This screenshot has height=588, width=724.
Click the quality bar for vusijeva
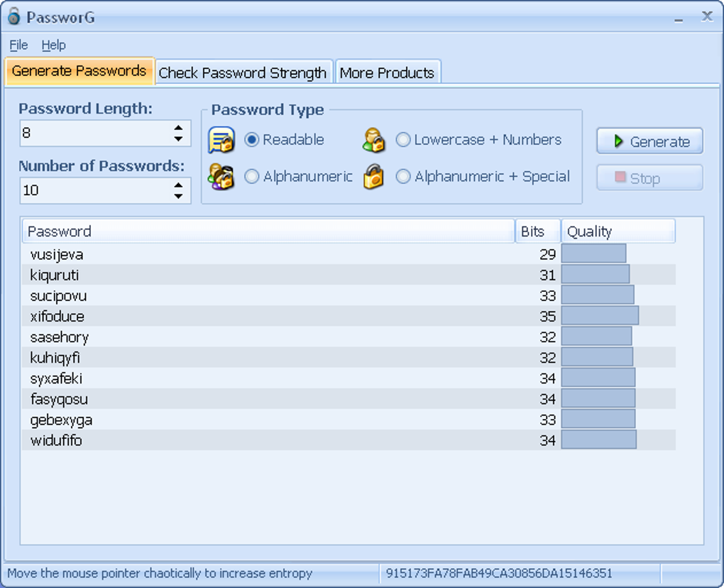594,254
